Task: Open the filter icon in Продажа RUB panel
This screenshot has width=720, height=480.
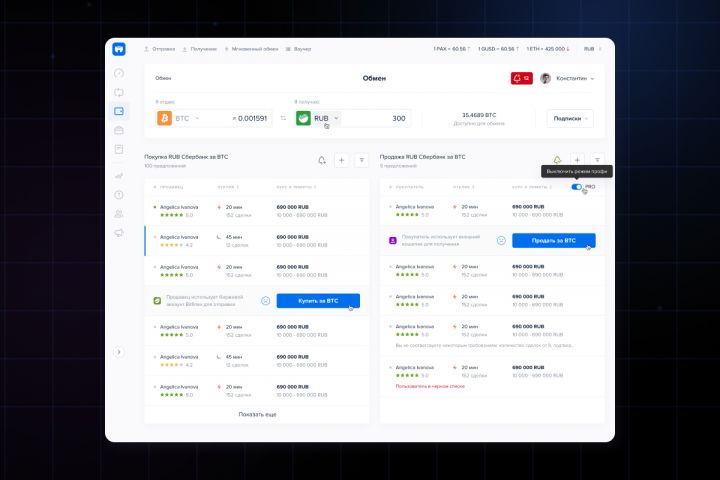Action: [x=597, y=160]
